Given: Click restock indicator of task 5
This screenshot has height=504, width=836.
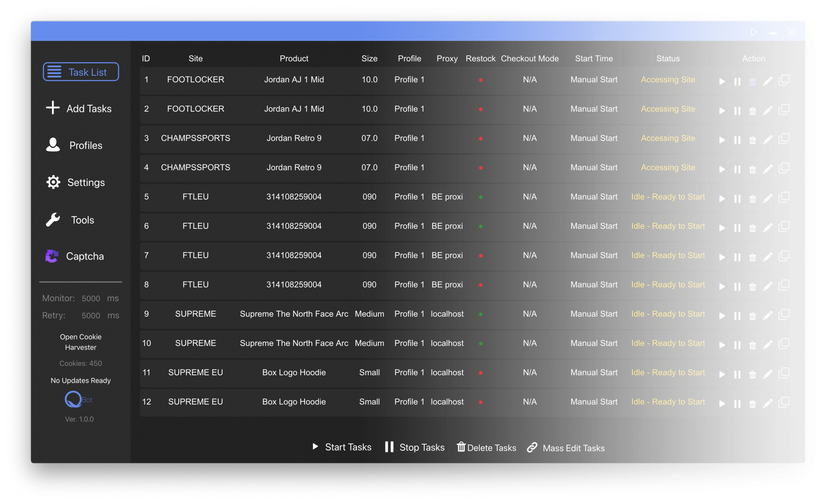Looking at the screenshot, I should click(x=480, y=197).
